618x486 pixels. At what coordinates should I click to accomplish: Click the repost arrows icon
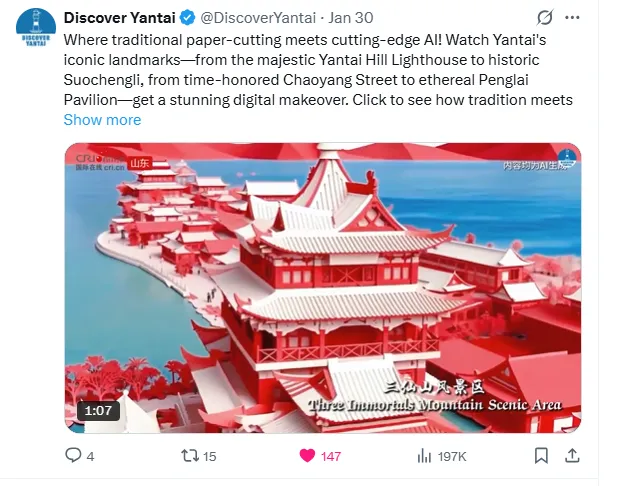(190, 456)
